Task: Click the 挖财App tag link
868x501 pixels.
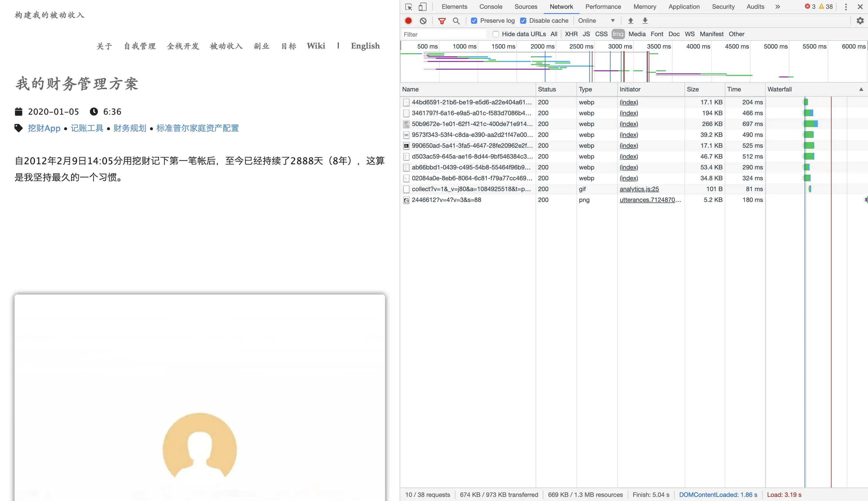Action: click(44, 128)
